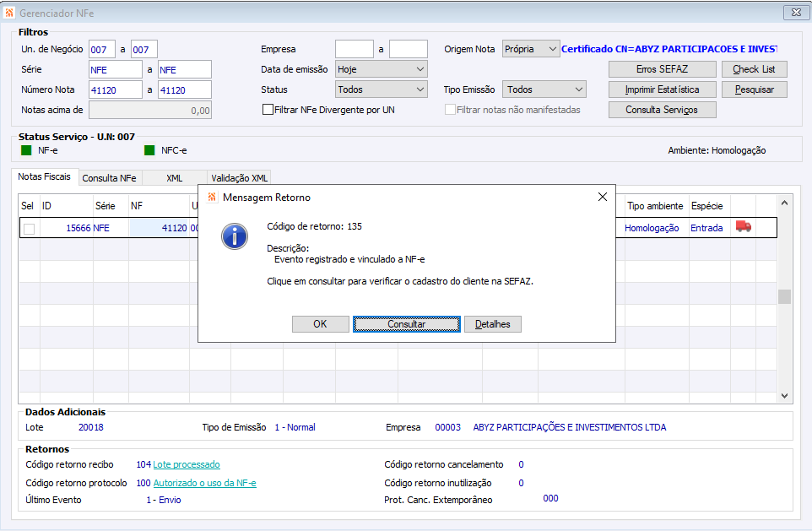This screenshot has width=812, height=531.
Task: Toggle Filtrar notas não manifestadas checkbox
Action: [450, 109]
